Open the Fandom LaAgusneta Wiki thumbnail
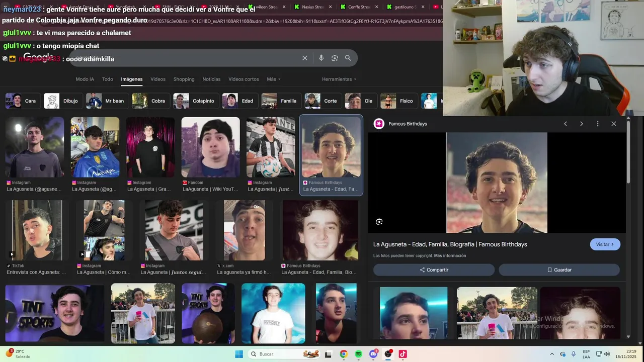The width and height of the screenshot is (644, 362). [210, 147]
